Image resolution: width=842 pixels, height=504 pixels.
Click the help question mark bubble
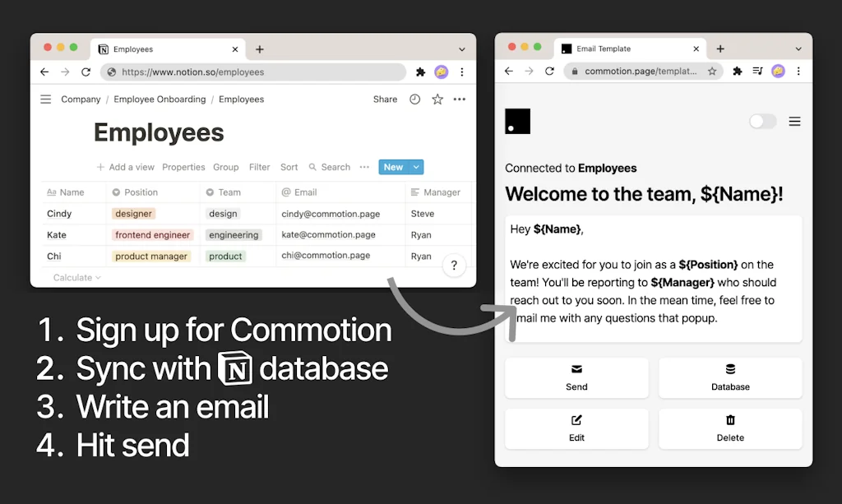tap(455, 265)
